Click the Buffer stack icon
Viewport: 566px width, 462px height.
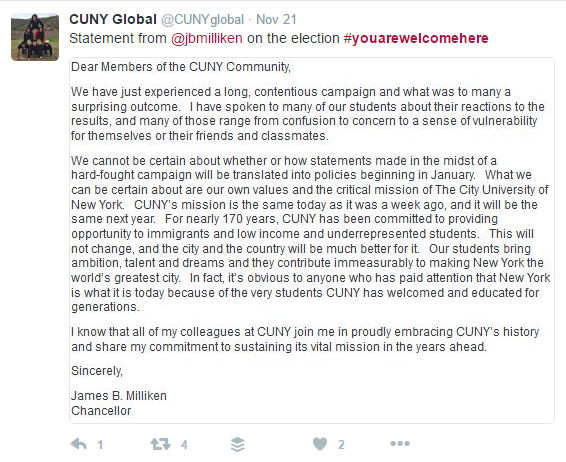click(238, 444)
